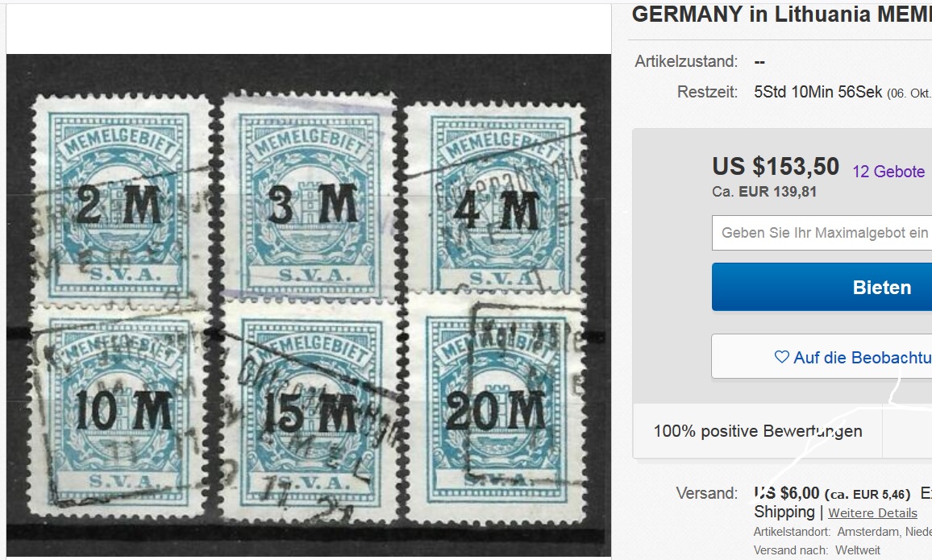Click the 10 M Memelgebiet stamp
The width and height of the screenshot is (932, 560).
pyautogui.click(x=119, y=410)
